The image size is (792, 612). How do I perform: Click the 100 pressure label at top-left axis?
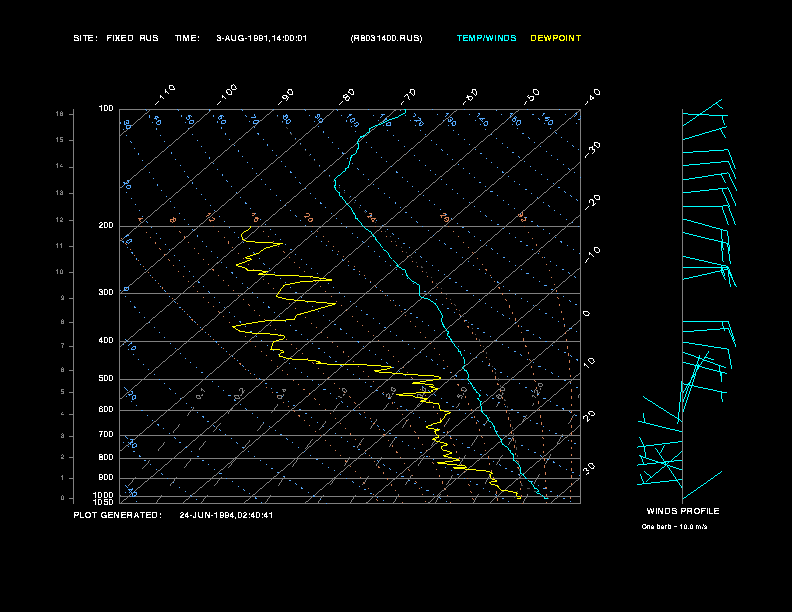pos(106,109)
